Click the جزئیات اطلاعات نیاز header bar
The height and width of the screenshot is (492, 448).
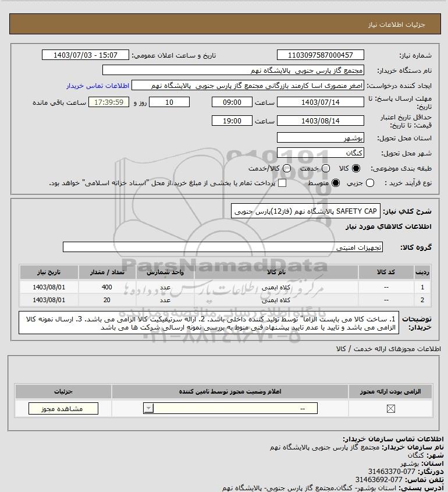click(x=225, y=24)
